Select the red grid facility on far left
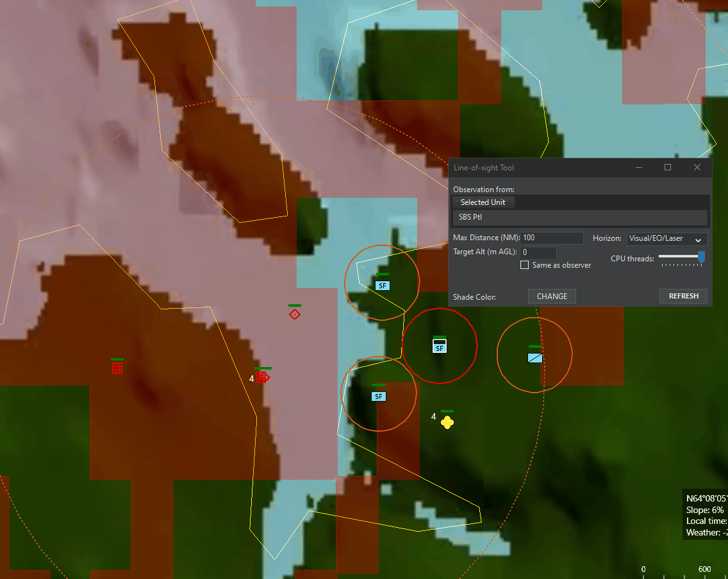Image resolution: width=728 pixels, height=579 pixels. (x=117, y=368)
